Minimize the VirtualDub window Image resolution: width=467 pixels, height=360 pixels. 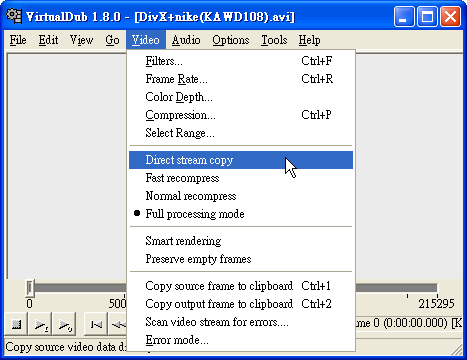(x=404, y=17)
